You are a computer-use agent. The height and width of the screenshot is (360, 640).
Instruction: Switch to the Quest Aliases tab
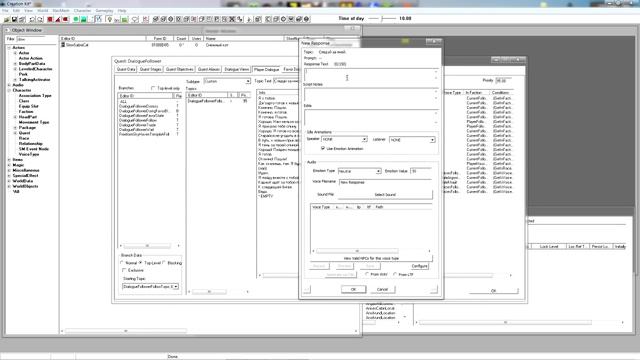point(209,69)
